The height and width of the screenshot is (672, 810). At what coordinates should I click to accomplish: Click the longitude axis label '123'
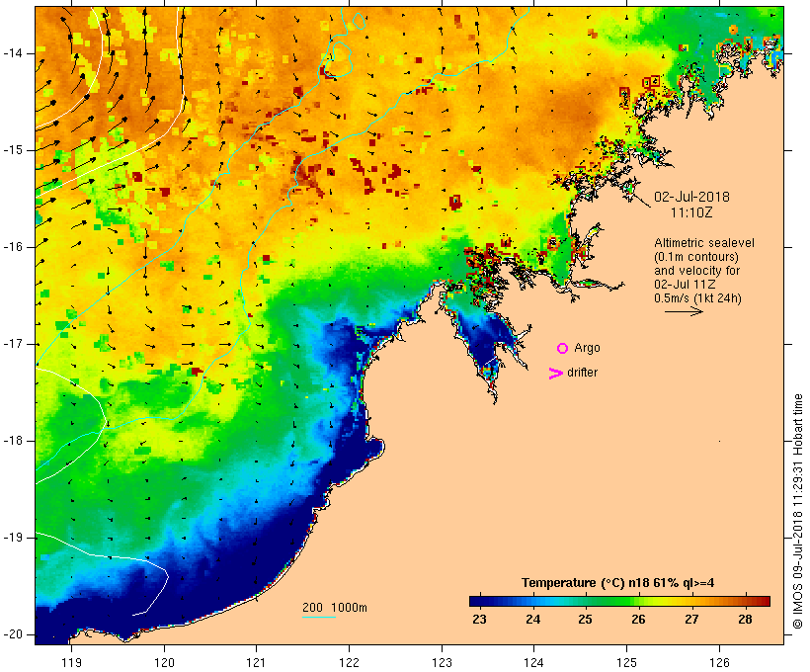[442, 662]
